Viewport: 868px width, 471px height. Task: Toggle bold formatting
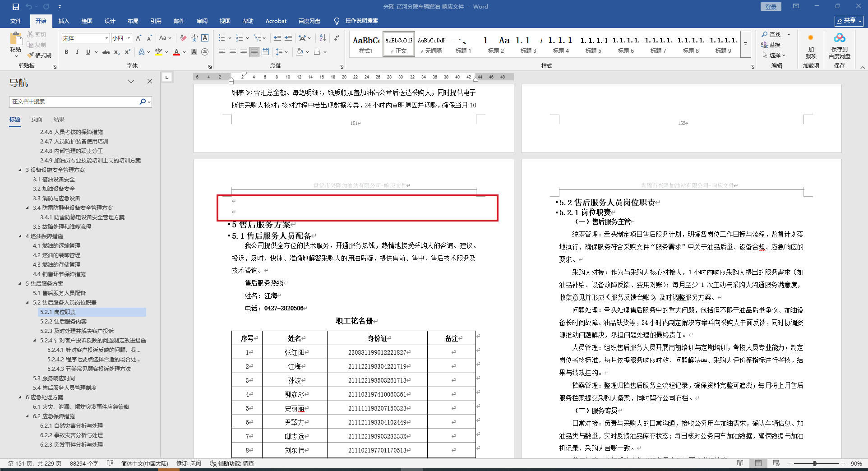tap(66, 52)
